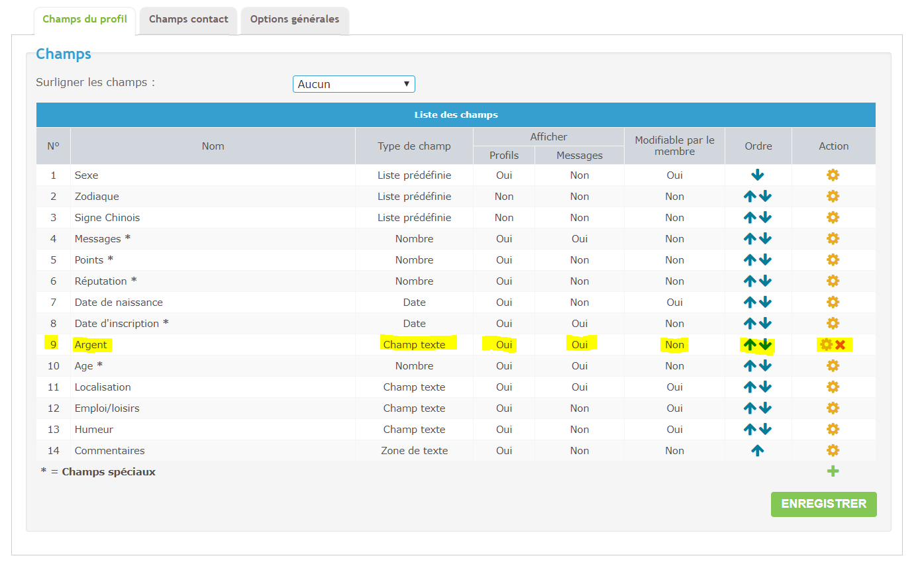Add a new field with green plus
924x568 pixels.
(833, 471)
